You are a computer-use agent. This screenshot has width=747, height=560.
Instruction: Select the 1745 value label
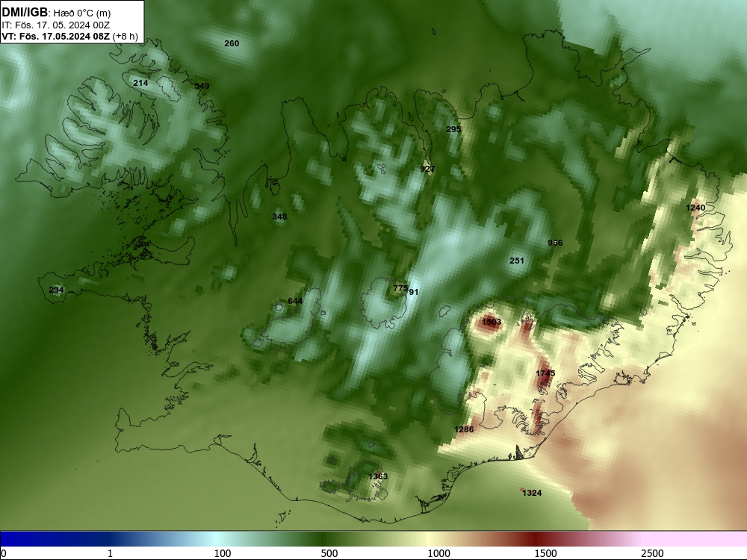pyautogui.click(x=545, y=373)
